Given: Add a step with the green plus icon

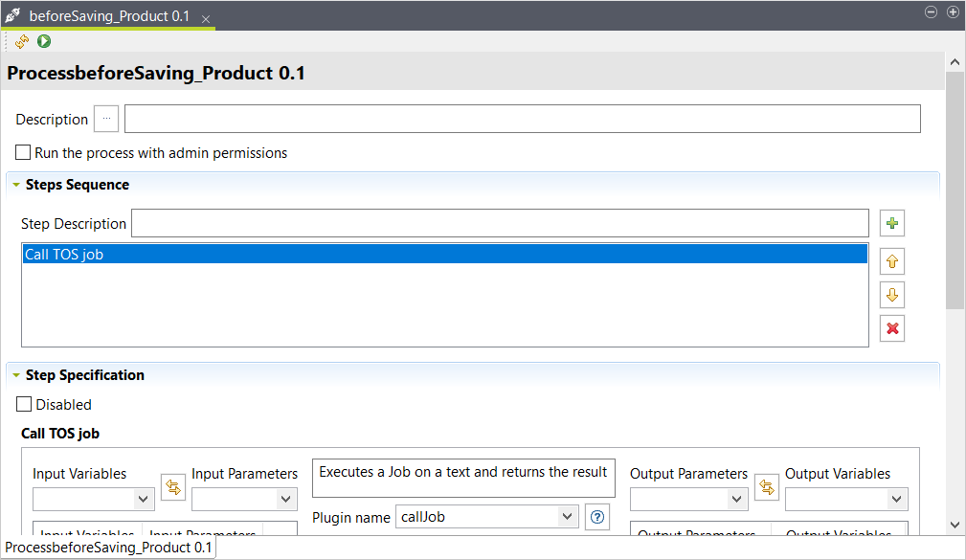Looking at the screenshot, I should [x=892, y=224].
